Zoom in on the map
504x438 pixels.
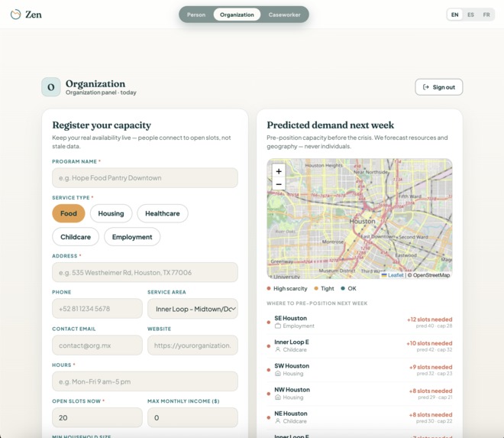coord(279,171)
